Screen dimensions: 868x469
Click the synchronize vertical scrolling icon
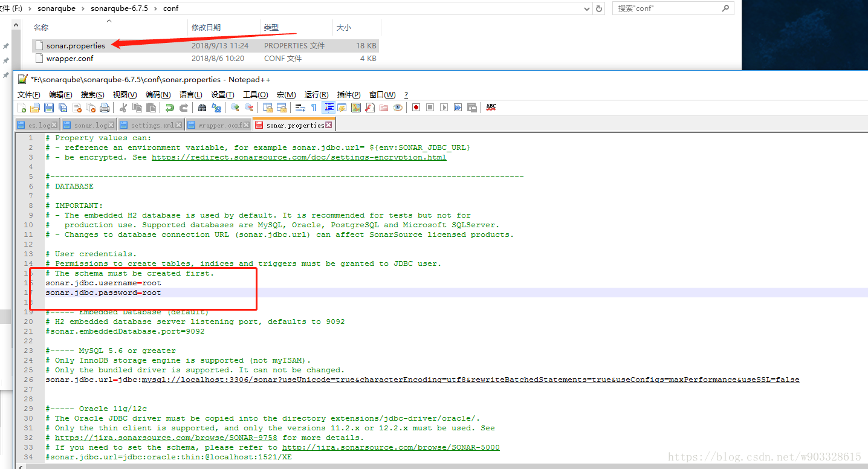(x=267, y=108)
